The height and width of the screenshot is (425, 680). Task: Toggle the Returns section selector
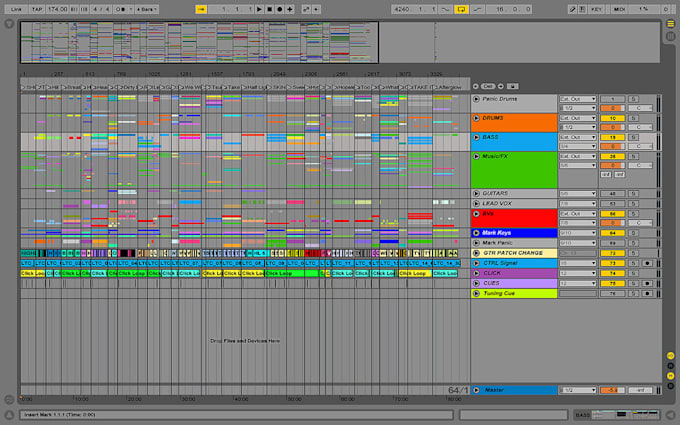[x=670, y=366]
